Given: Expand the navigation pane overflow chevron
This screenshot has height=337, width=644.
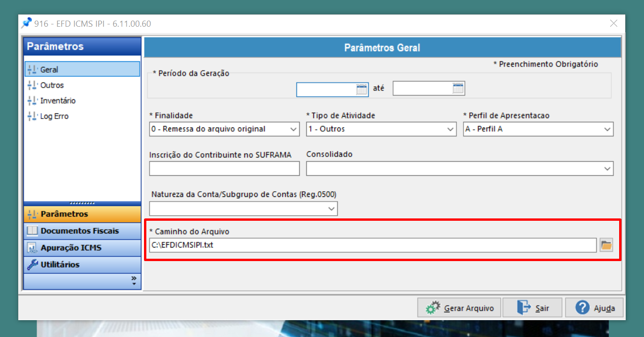Looking at the screenshot, I should (134, 281).
